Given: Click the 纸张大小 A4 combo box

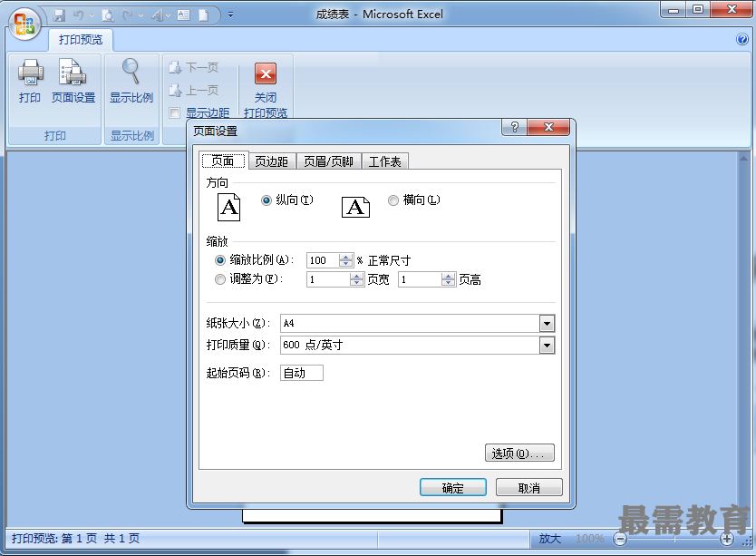Looking at the screenshot, I should 418,324.
